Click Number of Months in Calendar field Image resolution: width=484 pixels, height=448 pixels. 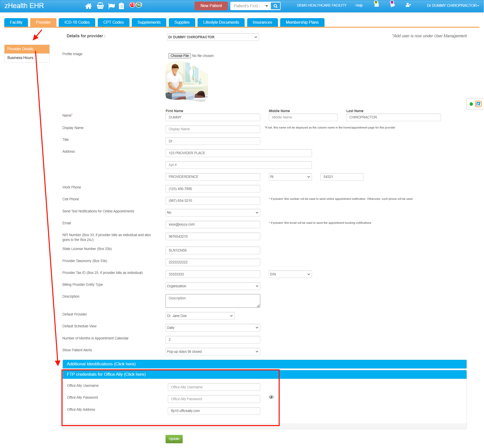coord(213,340)
